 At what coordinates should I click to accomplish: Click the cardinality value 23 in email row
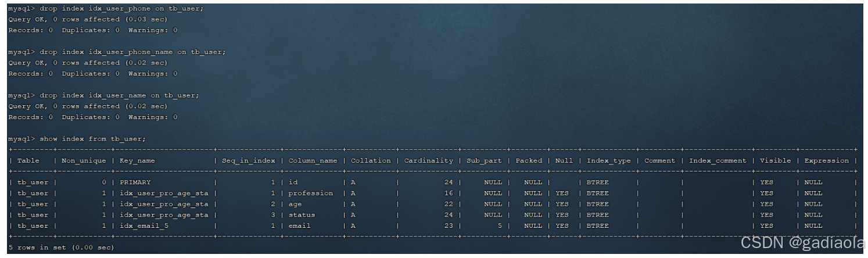click(x=448, y=226)
